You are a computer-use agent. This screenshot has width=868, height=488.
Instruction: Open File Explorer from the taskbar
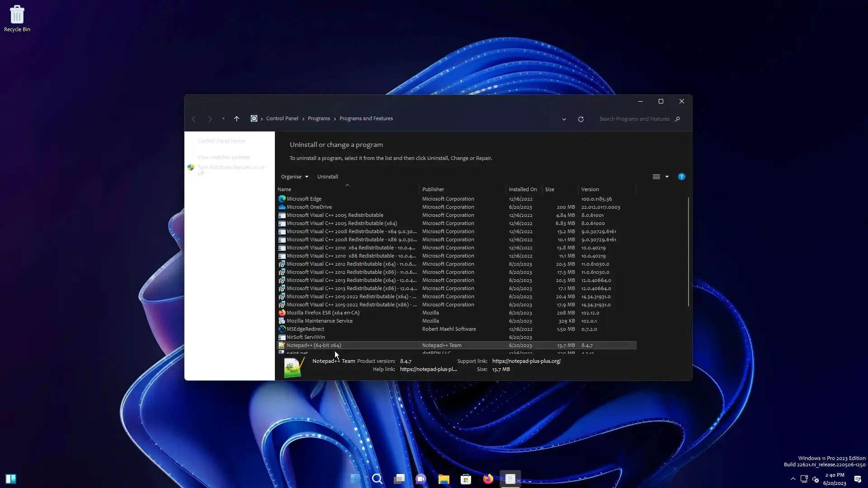click(443, 479)
